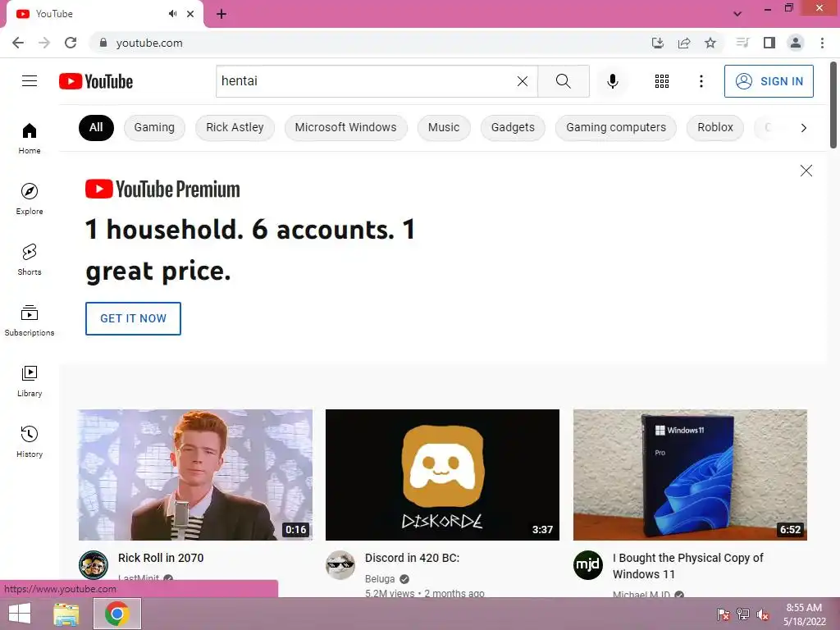The image size is (840, 630).
Task: Select the Roblox filter chip
Action: (715, 127)
